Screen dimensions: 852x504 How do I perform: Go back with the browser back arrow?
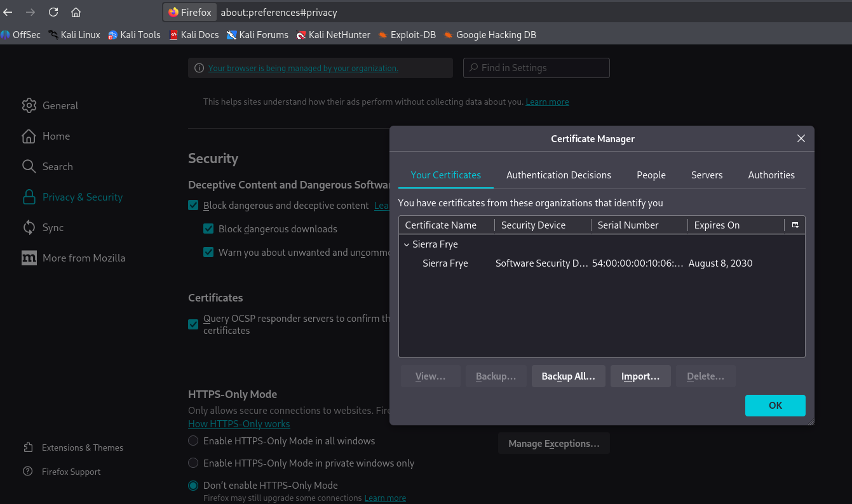click(x=8, y=12)
